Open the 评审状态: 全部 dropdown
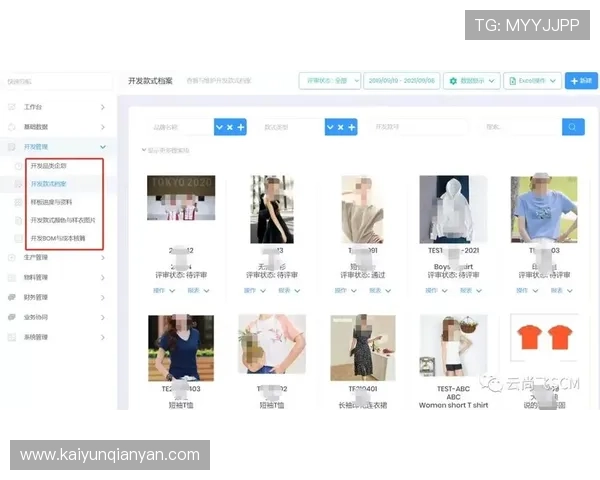Screen dimensions: 600x480 [x=329, y=81]
